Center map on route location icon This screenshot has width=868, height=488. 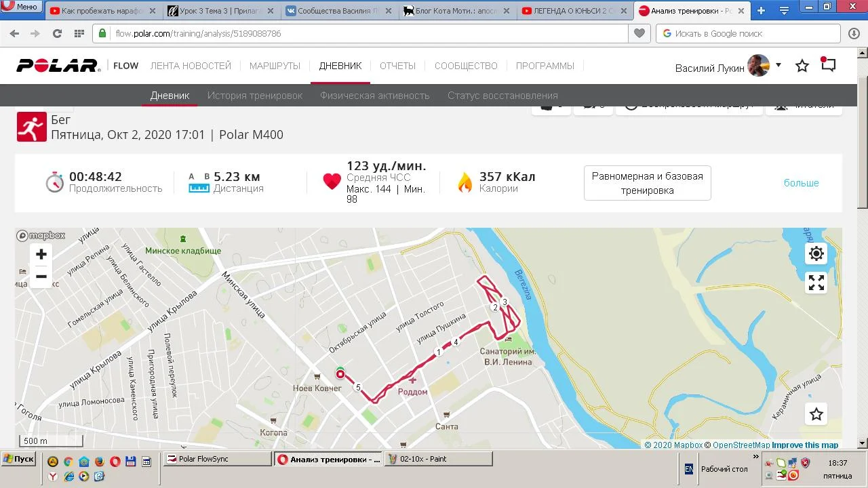[816, 253]
